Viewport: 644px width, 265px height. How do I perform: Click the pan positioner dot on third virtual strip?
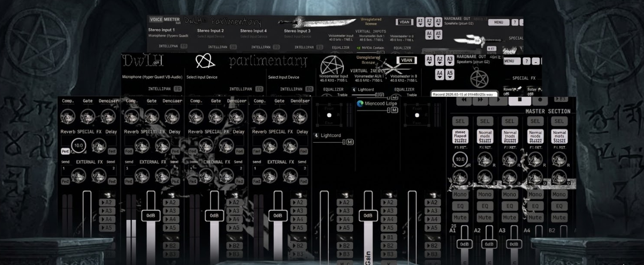pos(417,115)
